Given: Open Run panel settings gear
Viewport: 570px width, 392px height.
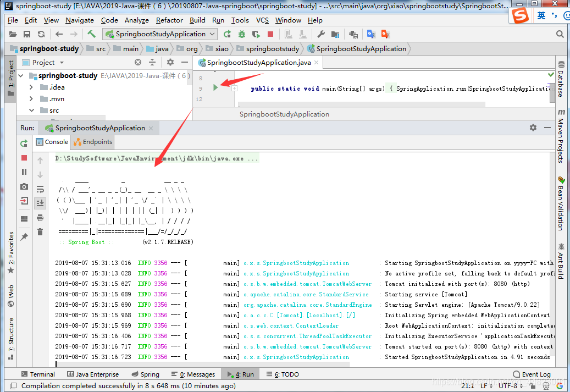Looking at the screenshot, I should coord(533,128).
